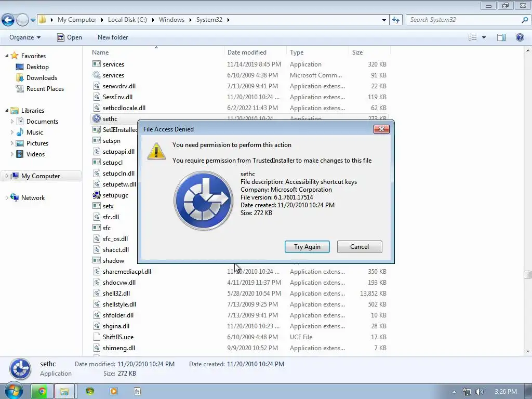Open the Windows Start button
Screen dimensions: 532x399
13,392
